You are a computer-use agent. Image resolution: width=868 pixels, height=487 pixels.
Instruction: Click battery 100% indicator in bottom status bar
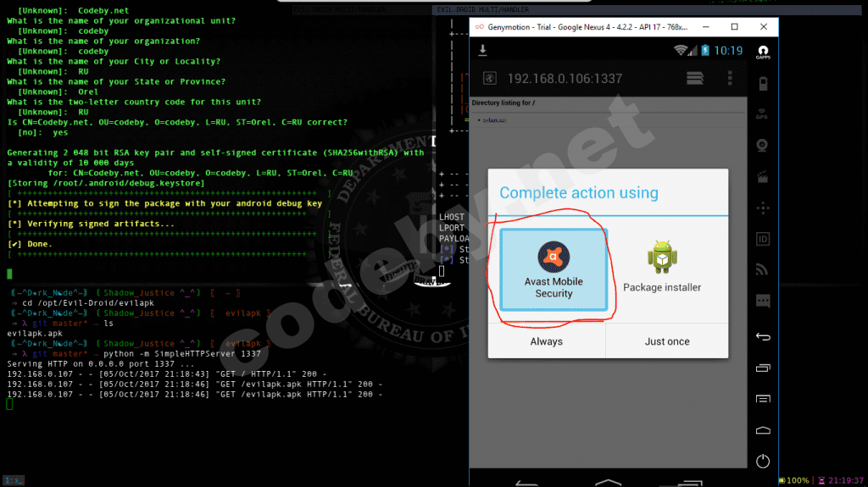click(793, 480)
